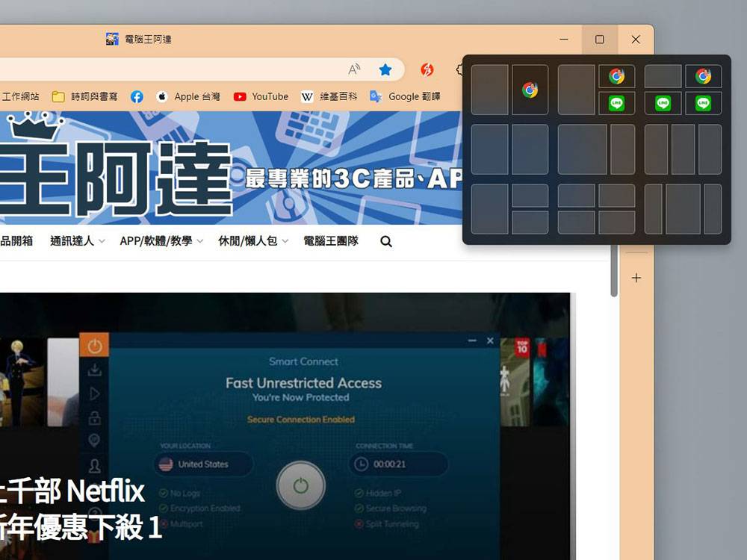Choose the left narrow zone of the narrow-wide-narrow layout
The image size is (747, 560).
click(x=654, y=209)
